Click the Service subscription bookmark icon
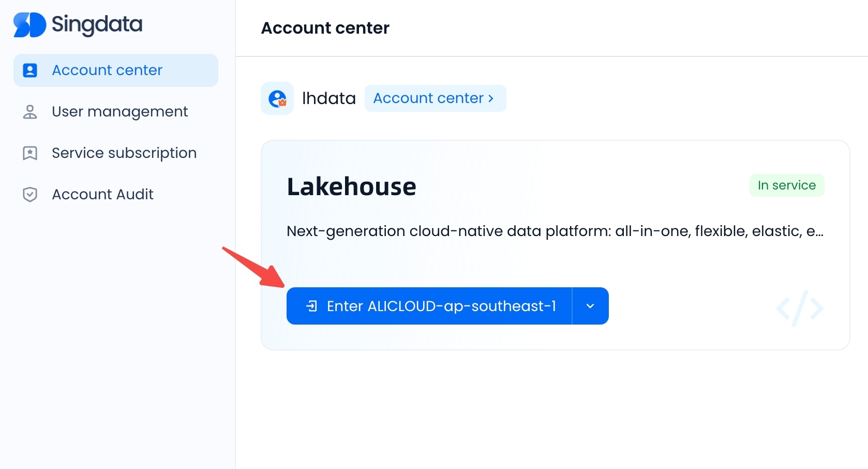 point(30,153)
